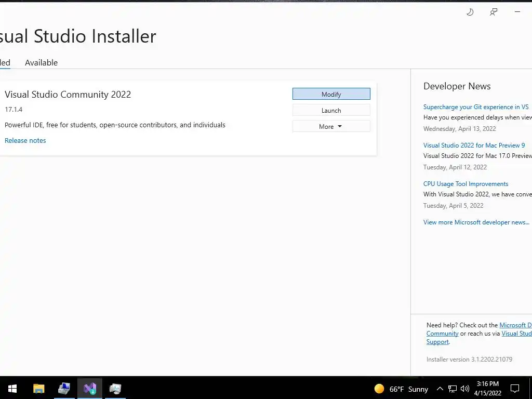
Task: Click the Modify button
Action: pyautogui.click(x=331, y=94)
